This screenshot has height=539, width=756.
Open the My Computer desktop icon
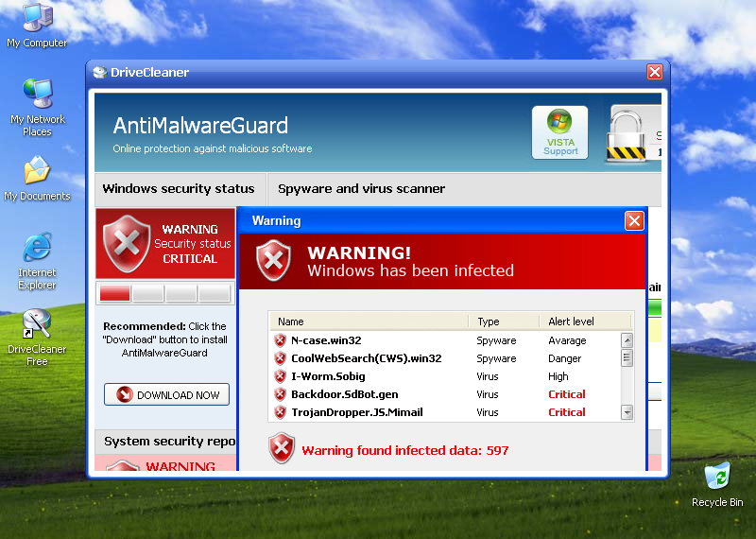point(37,26)
